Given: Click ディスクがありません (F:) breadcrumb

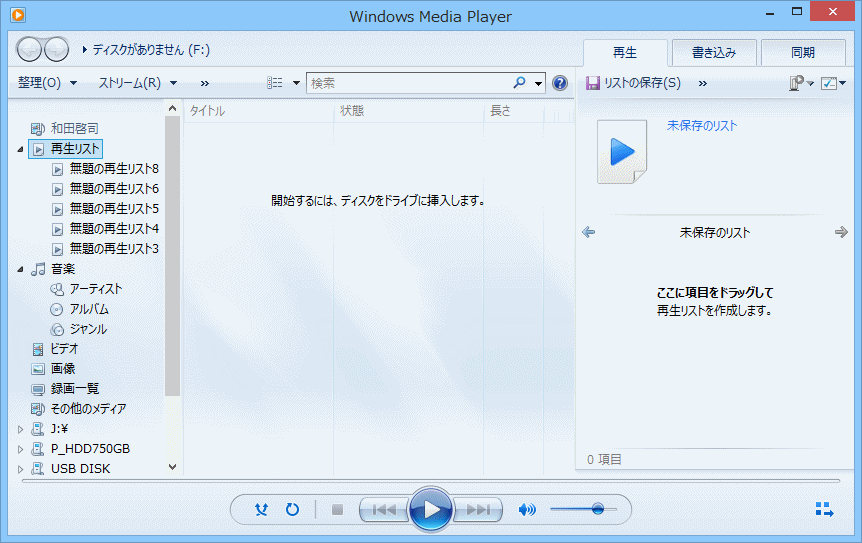Looking at the screenshot, I should point(151,50).
